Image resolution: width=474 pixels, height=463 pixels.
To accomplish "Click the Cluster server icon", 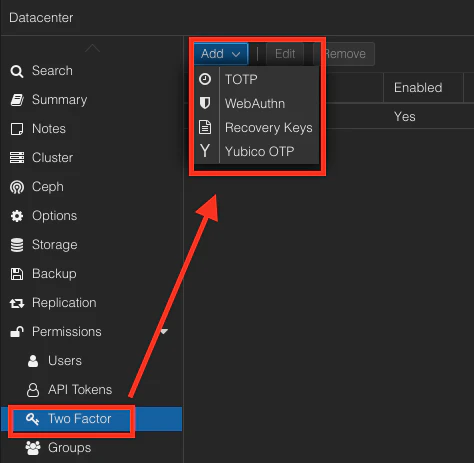I will tap(17, 158).
